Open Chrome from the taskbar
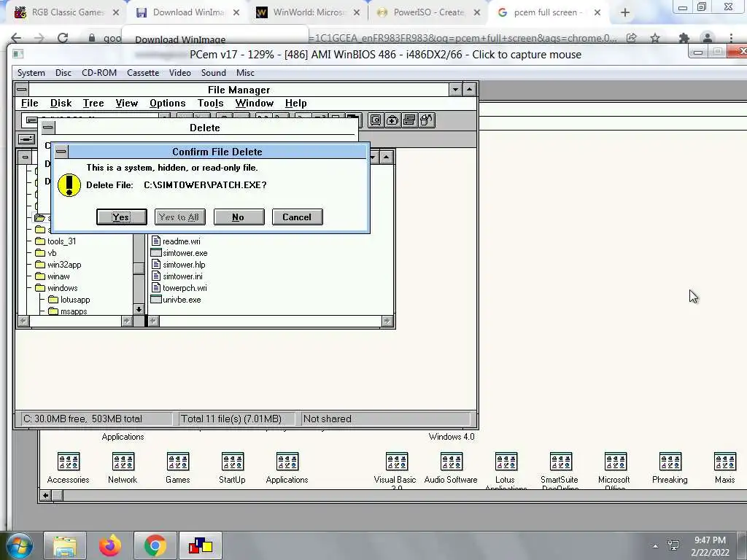 pos(155,545)
